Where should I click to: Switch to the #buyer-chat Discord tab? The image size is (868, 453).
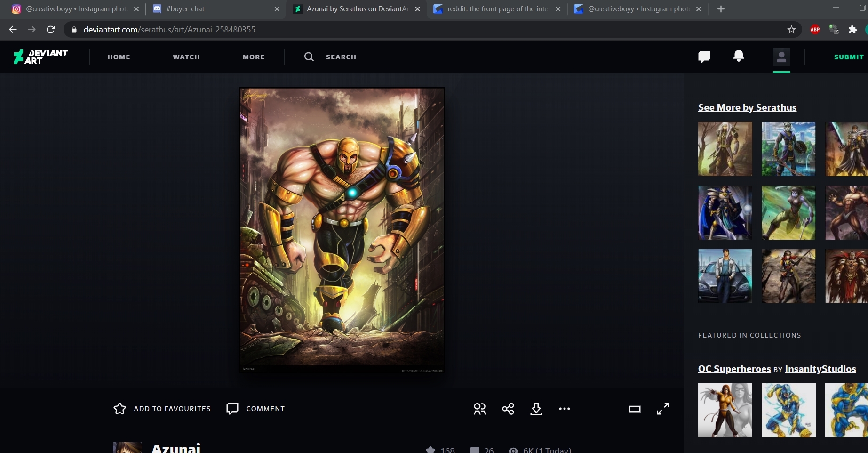(215, 9)
